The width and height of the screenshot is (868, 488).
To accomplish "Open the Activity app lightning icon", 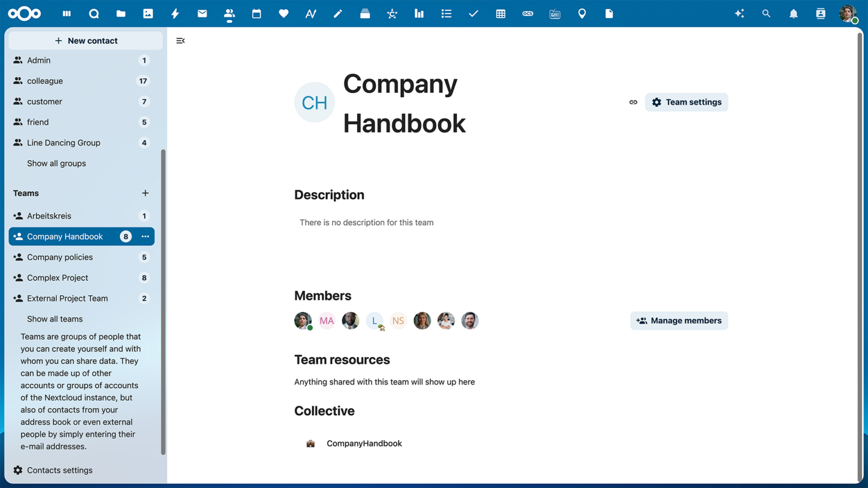I will pos(175,14).
